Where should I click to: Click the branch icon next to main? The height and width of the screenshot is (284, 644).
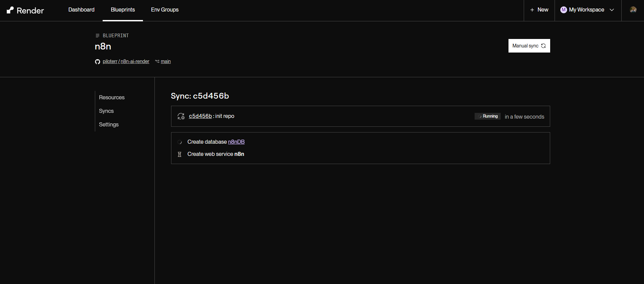[x=157, y=61]
